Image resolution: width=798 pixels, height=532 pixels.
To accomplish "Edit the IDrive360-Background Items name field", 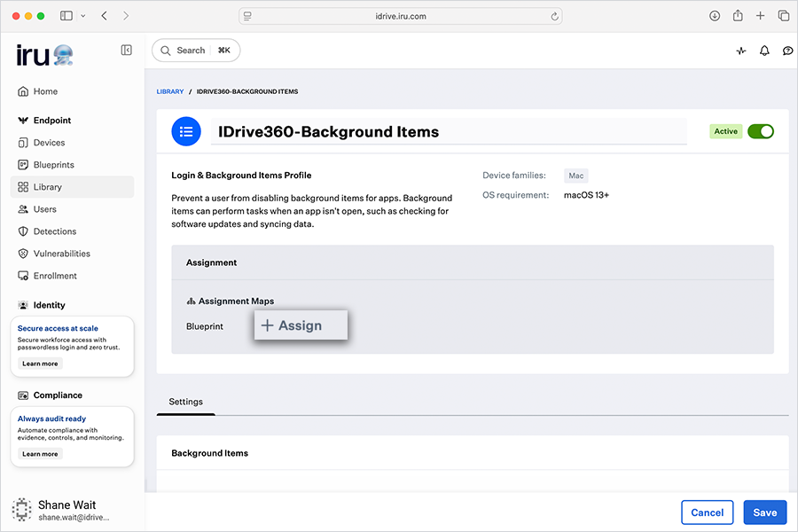I will point(449,132).
